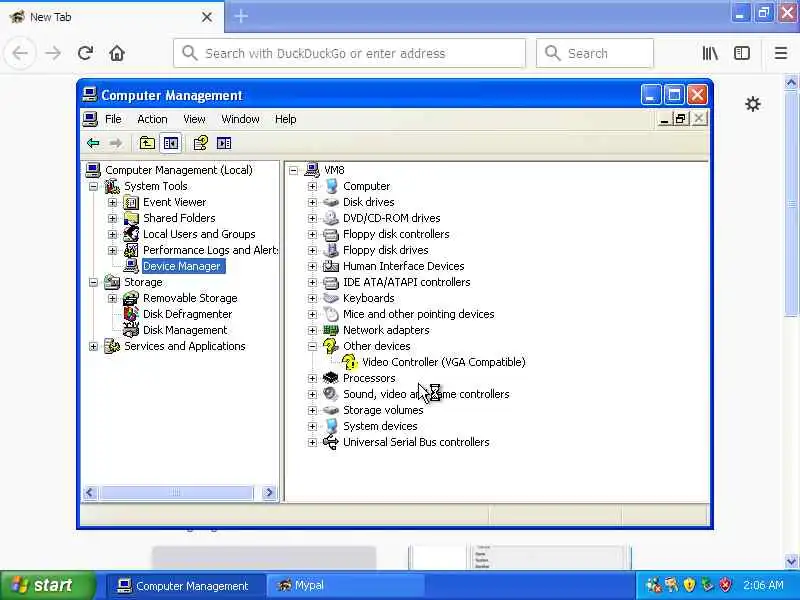Click the new tab page settings gear
The image size is (800, 600).
pyautogui.click(x=753, y=105)
